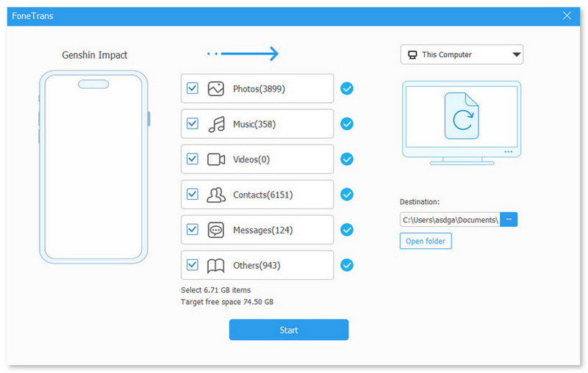Toggle the Contacts checkbox
This screenshot has height=373, width=588.
pos(193,195)
